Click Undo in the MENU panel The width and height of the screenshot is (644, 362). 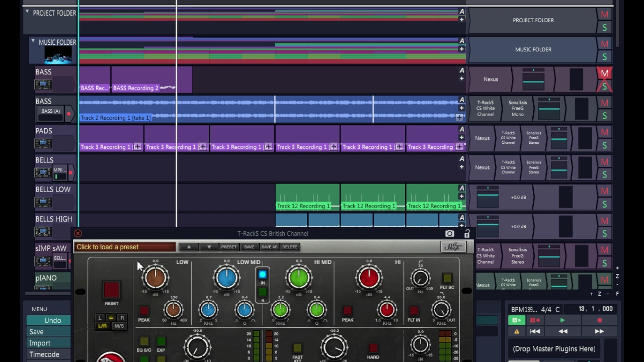[49, 320]
